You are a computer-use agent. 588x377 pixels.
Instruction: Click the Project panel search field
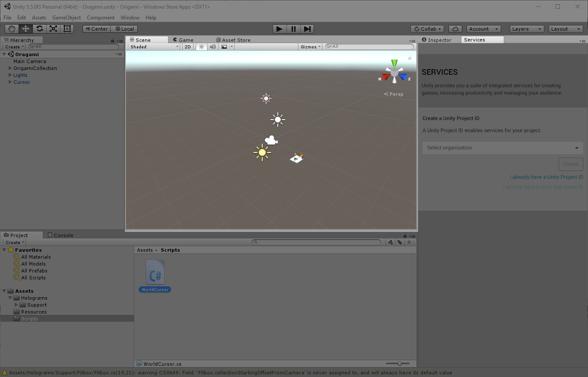pyautogui.click(x=317, y=242)
